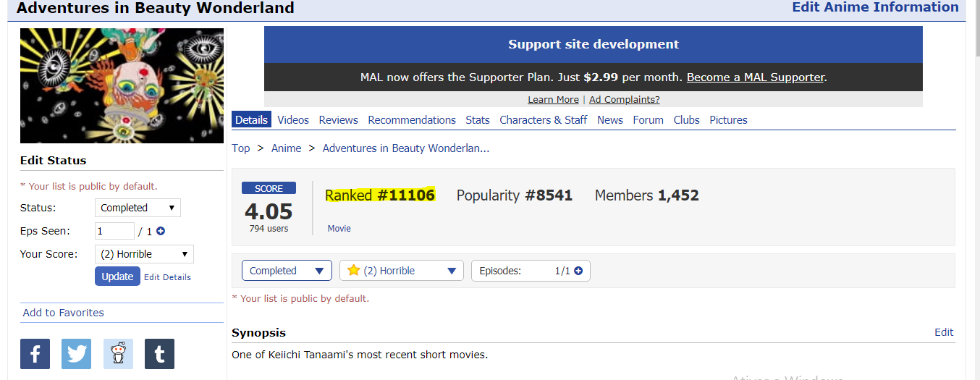Click Add to Favorites

point(64,313)
